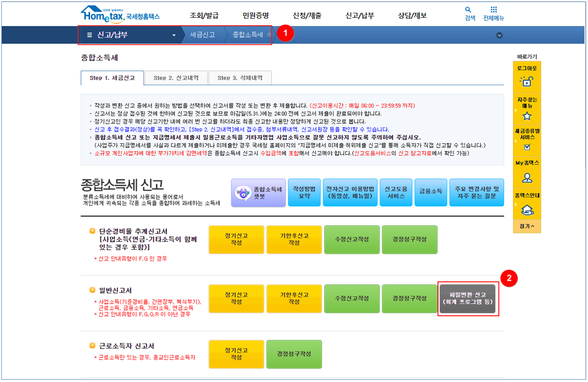Click 경정청구작성 for 일반신고서

409,299
